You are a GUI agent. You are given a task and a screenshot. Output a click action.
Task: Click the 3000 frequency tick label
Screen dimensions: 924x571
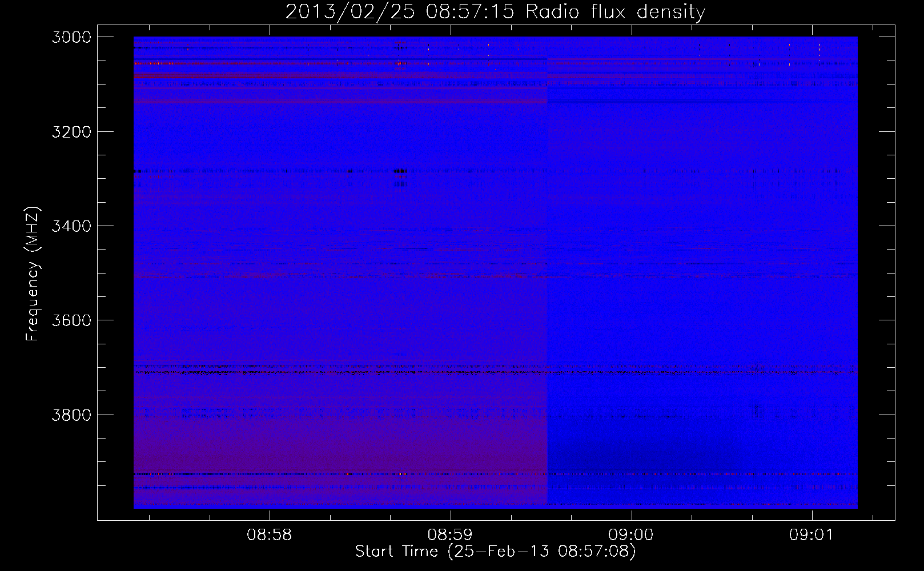[71, 37]
